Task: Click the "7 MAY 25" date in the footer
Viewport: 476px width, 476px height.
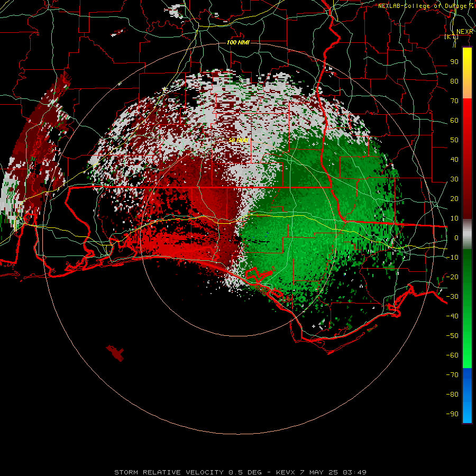Action: 319,472
